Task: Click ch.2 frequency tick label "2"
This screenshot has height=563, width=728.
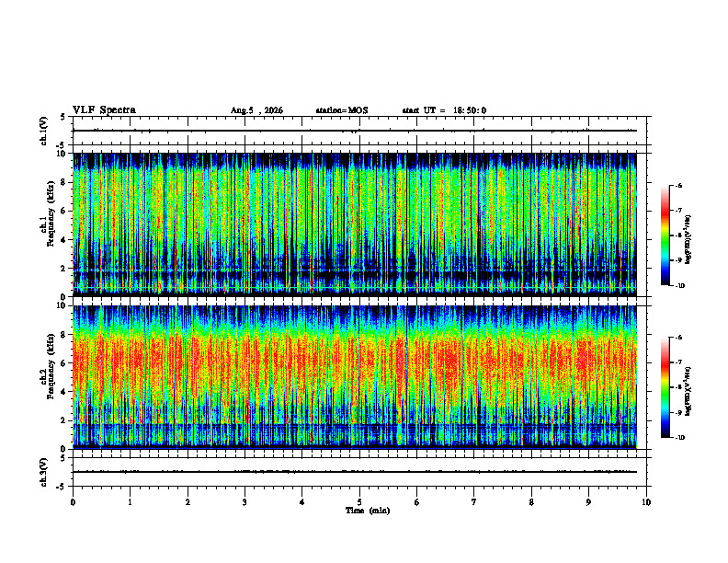Action: coord(63,420)
